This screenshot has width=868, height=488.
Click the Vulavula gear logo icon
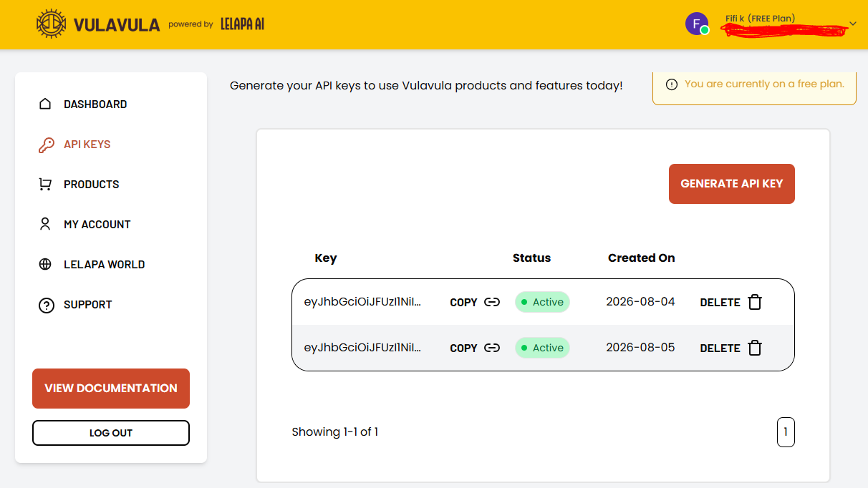tap(52, 24)
